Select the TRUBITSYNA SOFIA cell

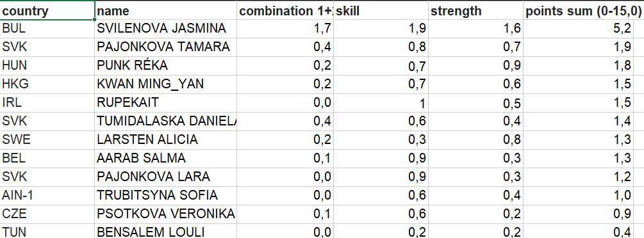coord(165,195)
